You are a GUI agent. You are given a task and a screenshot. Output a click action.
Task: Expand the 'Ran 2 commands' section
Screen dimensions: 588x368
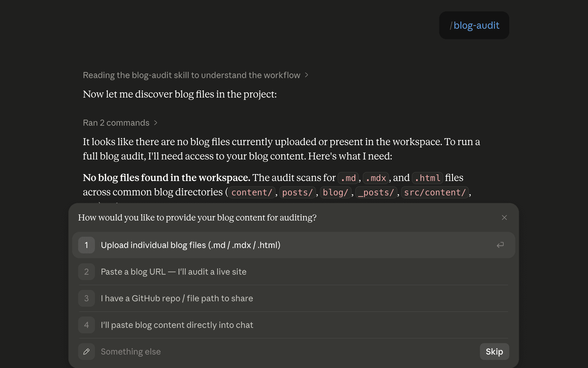[120, 123]
